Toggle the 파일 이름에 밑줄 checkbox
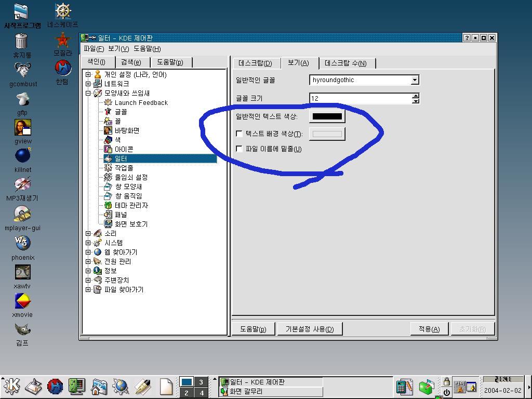Screen dimensions: 532x399 [239, 149]
